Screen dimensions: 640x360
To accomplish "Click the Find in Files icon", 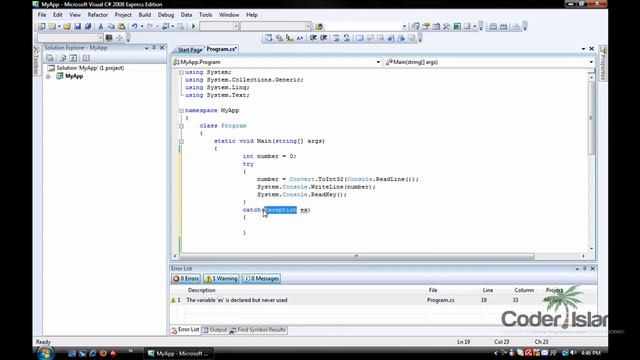I will [x=319, y=27].
